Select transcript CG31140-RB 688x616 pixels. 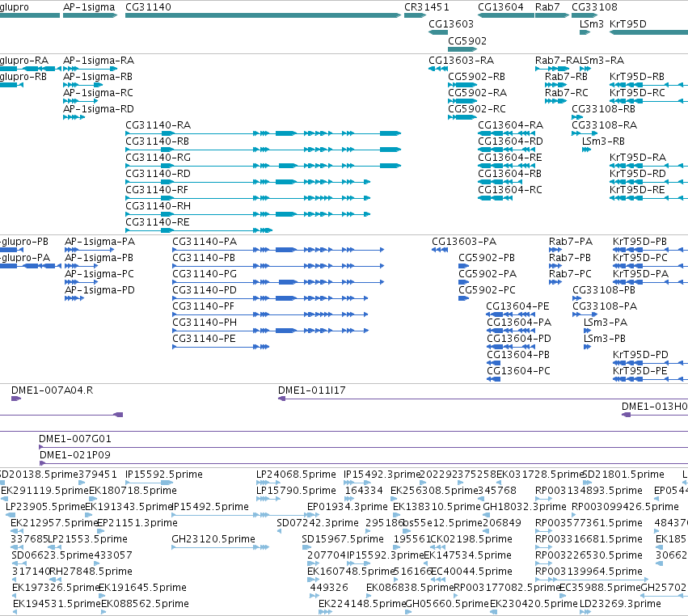pyautogui.click(x=263, y=150)
